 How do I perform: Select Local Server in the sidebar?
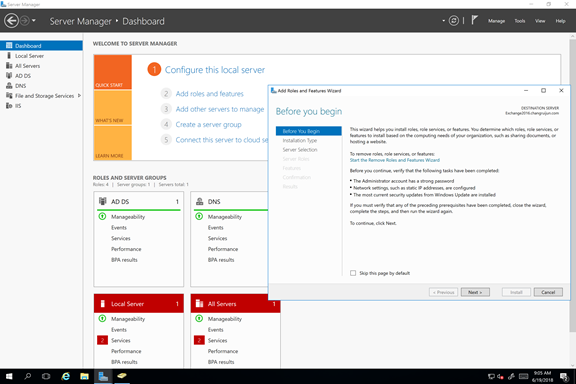click(x=41, y=56)
